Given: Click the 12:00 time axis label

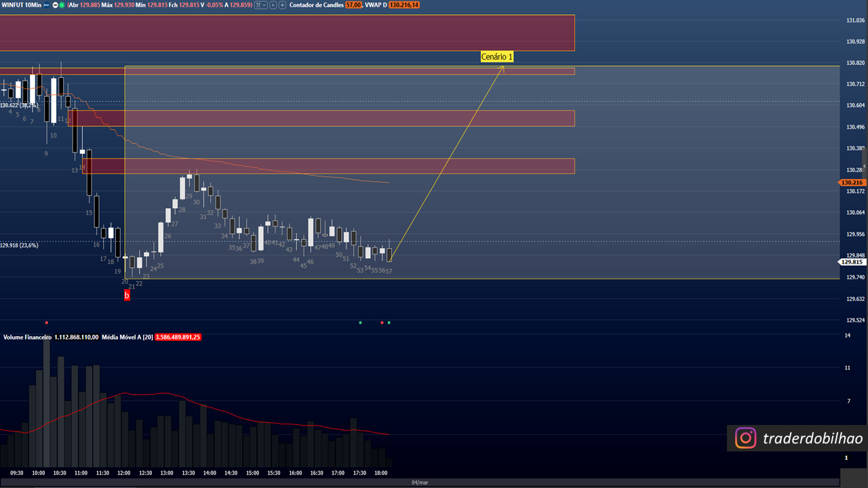Looking at the screenshot, I should tap(123, 473).
